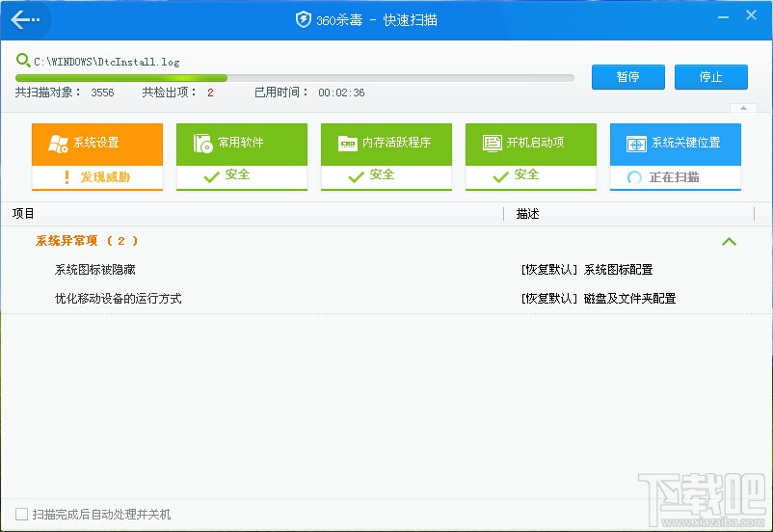The image size is (773, 532).
Task: Click the scan progress bar
Action: [295, 78]
